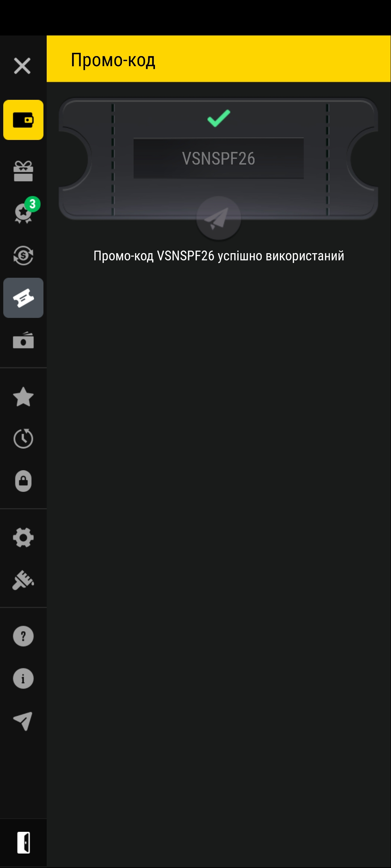This screenshot has height=868, width=391.
Task: Click the dollar cashback refresh icon
Action: [x=23, y=255]
